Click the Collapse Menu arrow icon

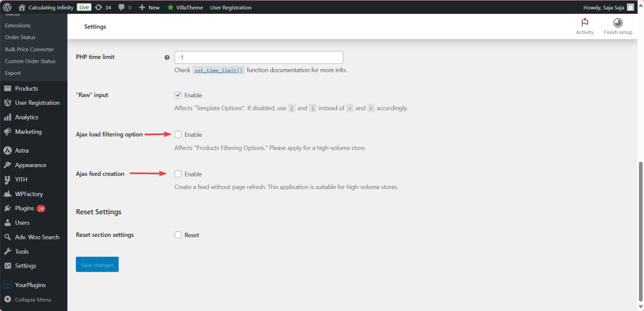click(8, 300)
